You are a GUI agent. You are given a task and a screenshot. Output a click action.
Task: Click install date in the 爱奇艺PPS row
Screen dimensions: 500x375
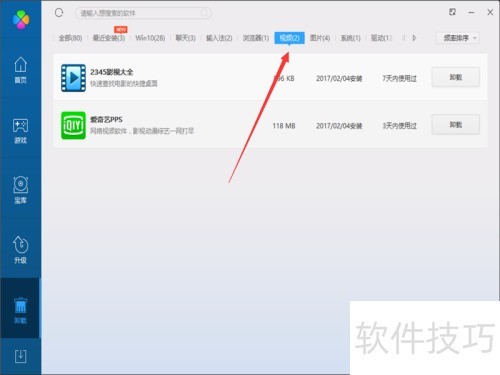[339, 126]
